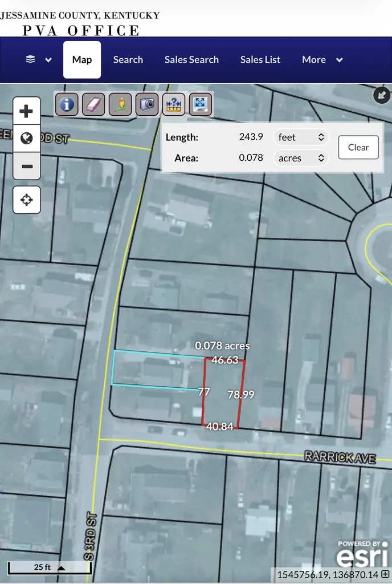392x584 pixels.
Task: Click the zoom to full extent icon
Action: click(201, 104)
